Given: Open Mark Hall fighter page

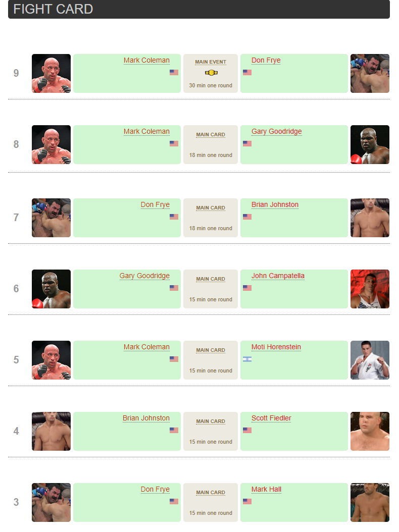Looking at the screenshot, I should 266,490.
